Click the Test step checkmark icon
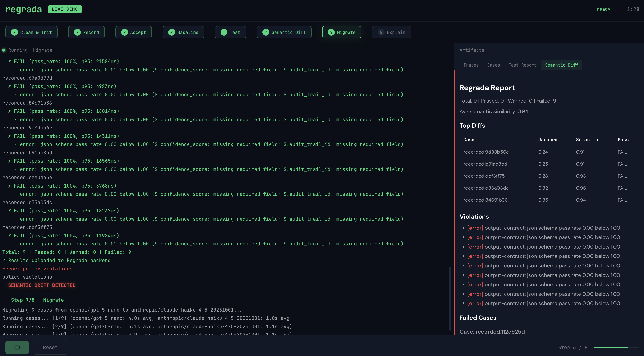The image size is (644, 356). pyautogui.click(x=224, y=32)
